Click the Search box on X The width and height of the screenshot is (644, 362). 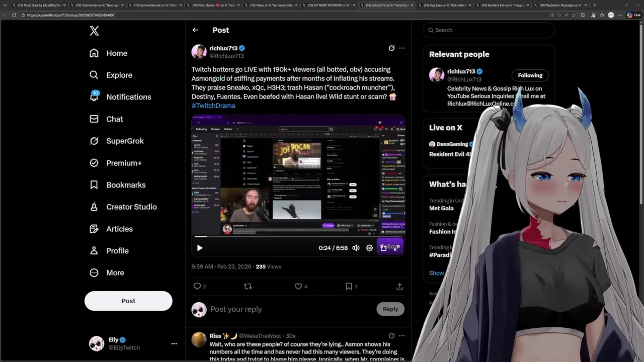[489, 30]
